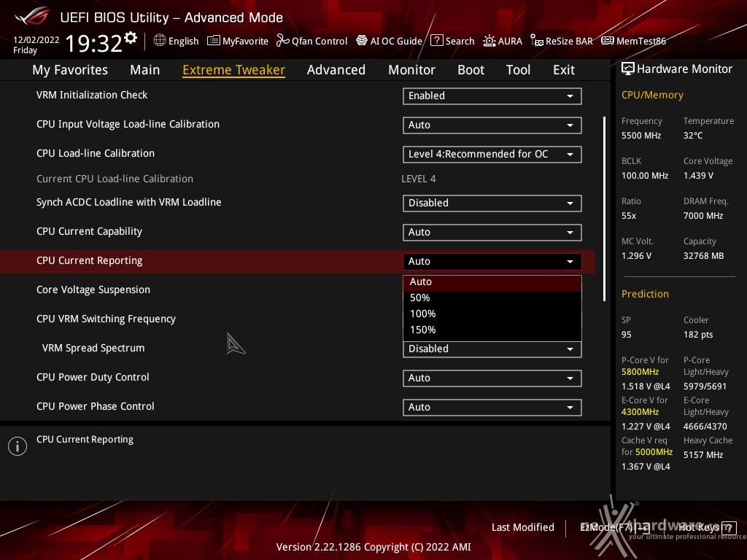
Task: Switch to the Main tab
Action: [145, 70]
